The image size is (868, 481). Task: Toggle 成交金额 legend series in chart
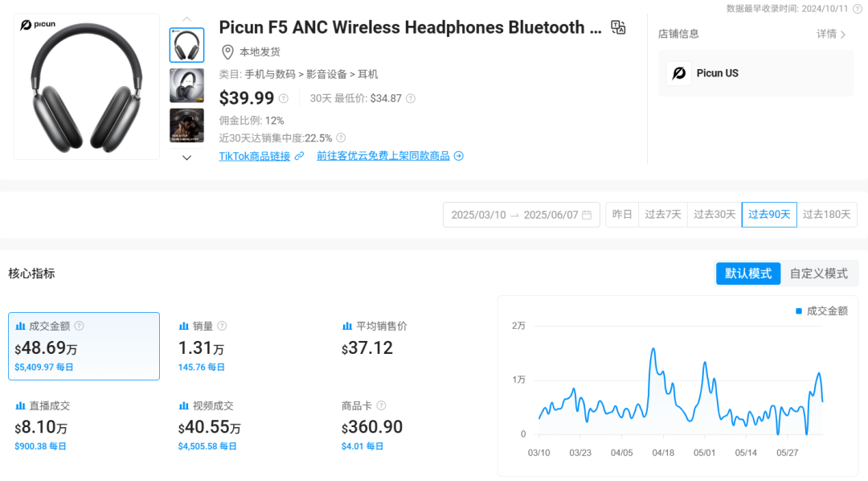click(821, 310)
